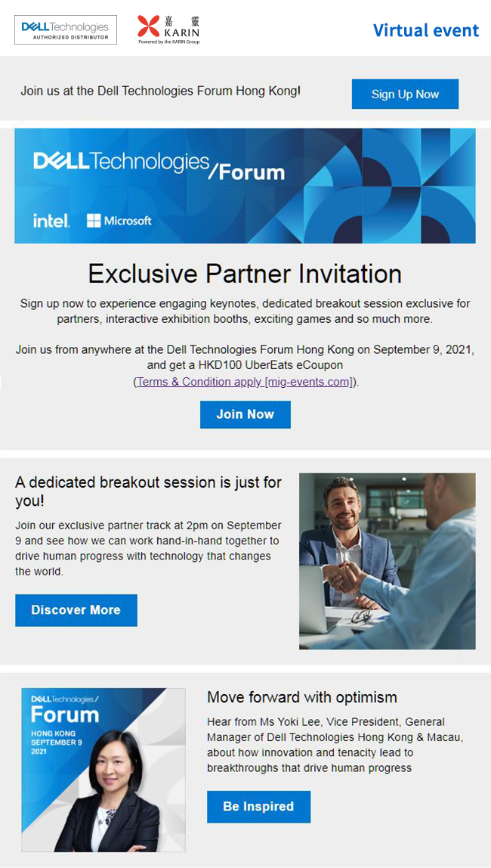Viewport: 491px width, 868px height.
Task: Click the Karin Group logo
Action: (x=168, y=30)
